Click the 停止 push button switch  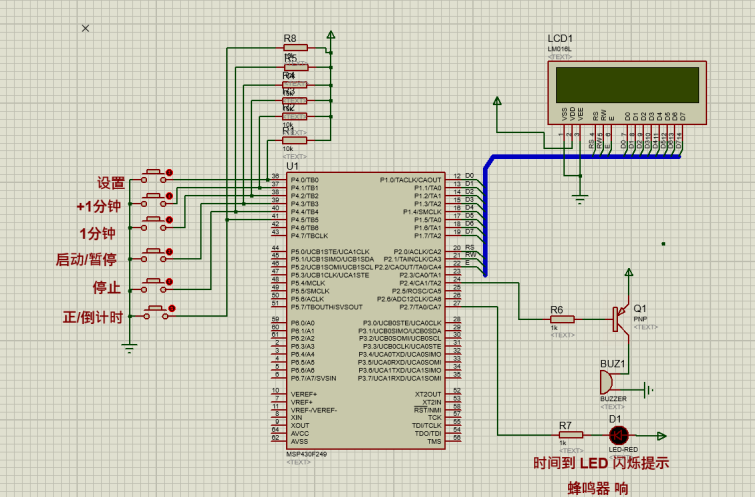coord(154,286)
